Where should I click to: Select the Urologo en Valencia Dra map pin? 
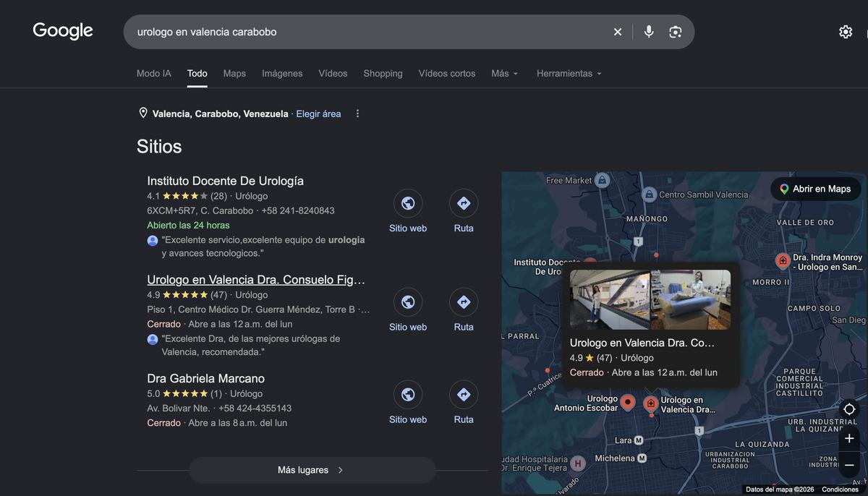(650, 403)
